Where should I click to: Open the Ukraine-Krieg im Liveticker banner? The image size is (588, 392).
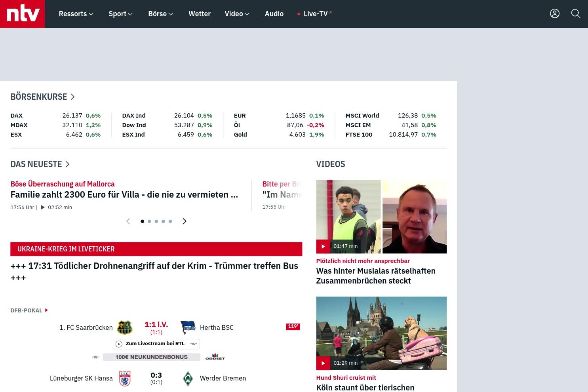156,249
